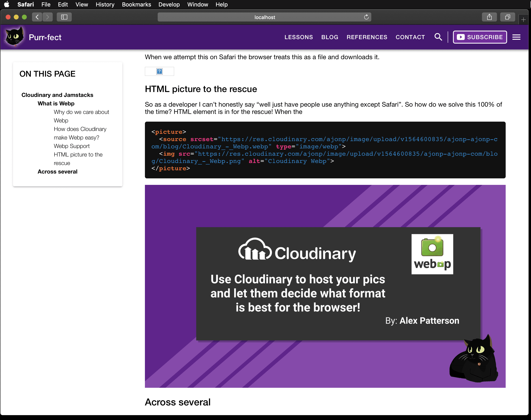Open the hamburger menu icon

pyautogui.click(x=516, y=37)
